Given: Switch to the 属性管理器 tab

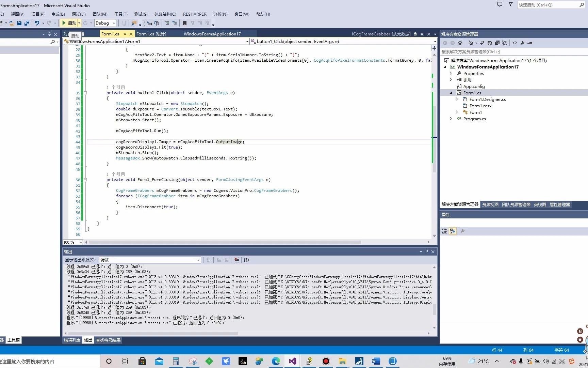Looking at the screenshot, I should (559, 204).
